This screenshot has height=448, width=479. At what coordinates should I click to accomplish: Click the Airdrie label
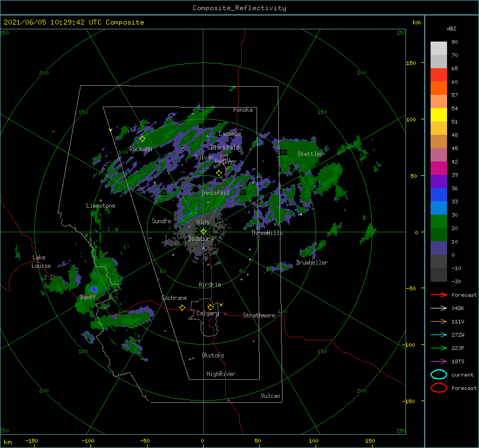pos(210,284)
